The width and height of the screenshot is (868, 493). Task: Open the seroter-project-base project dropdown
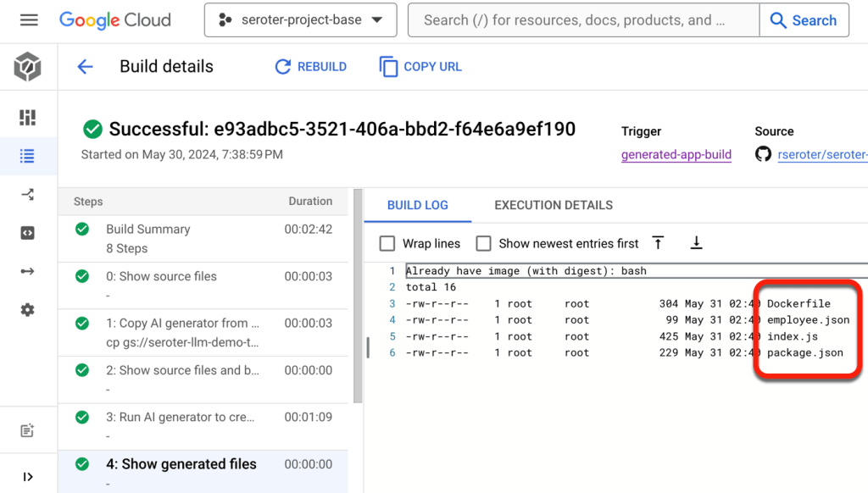300,20
